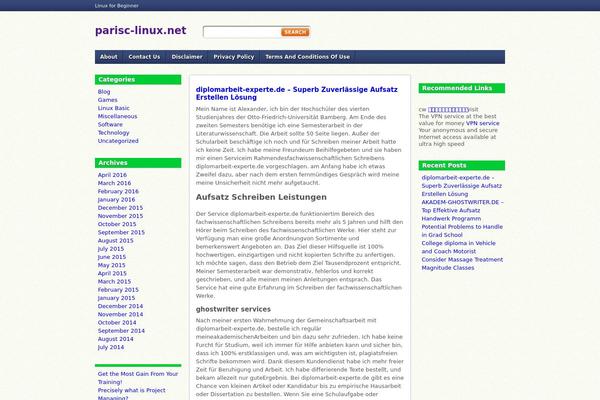600x400 pixels.
Task: Open the Miscellaneous category
Action: point(117,116)
